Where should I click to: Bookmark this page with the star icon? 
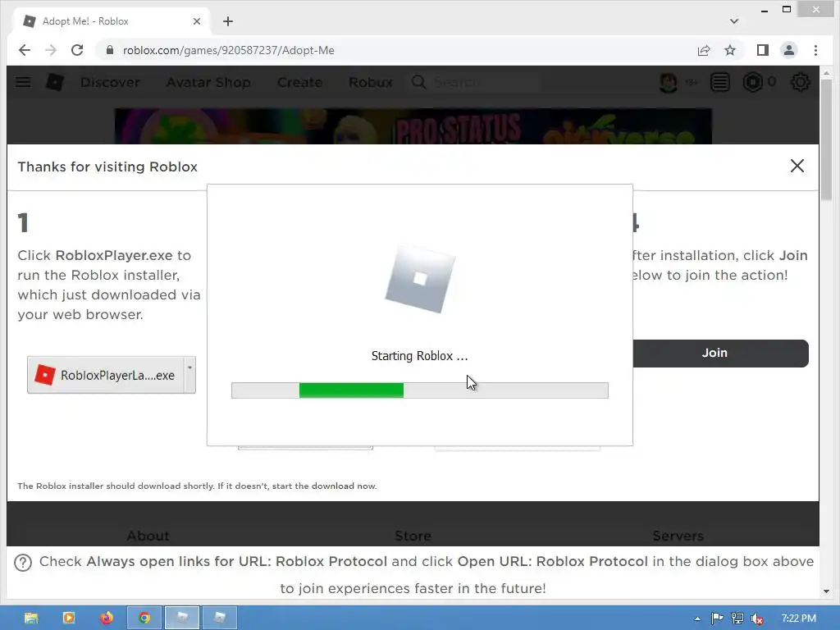[729, 50]
